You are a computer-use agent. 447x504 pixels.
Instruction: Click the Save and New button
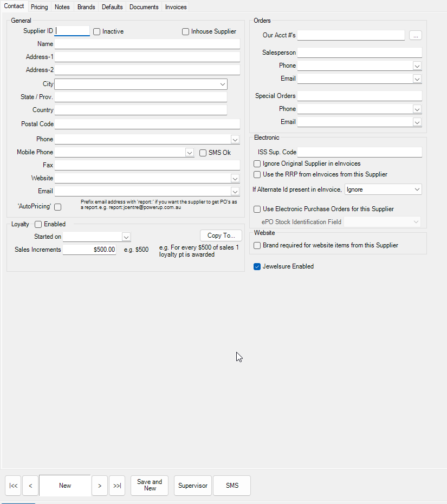(x=150, y=486)
